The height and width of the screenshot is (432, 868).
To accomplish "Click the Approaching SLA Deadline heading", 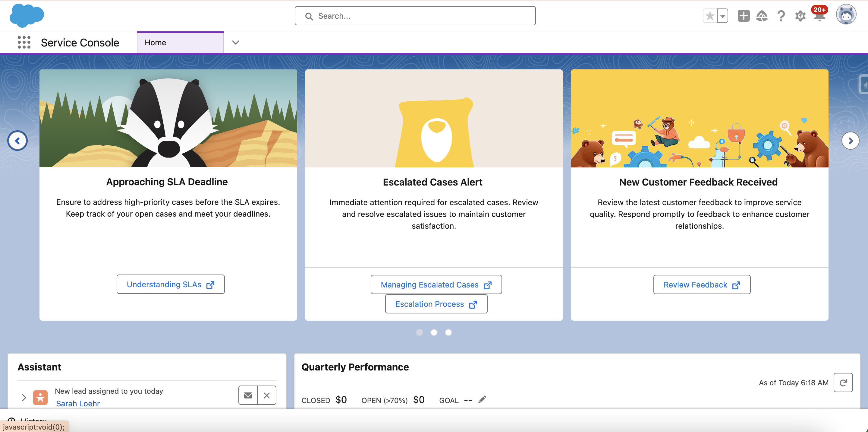I will tap(167, 182).
